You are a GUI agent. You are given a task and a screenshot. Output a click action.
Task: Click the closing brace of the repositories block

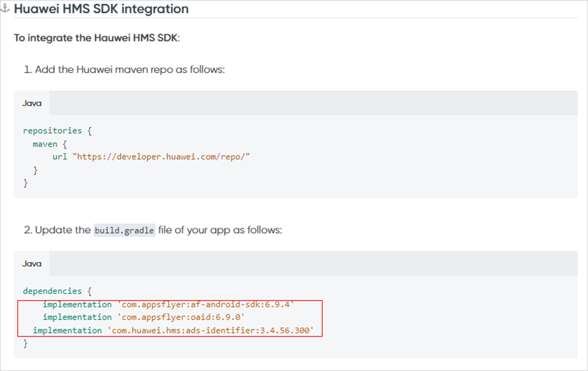[x=25, y=183]
